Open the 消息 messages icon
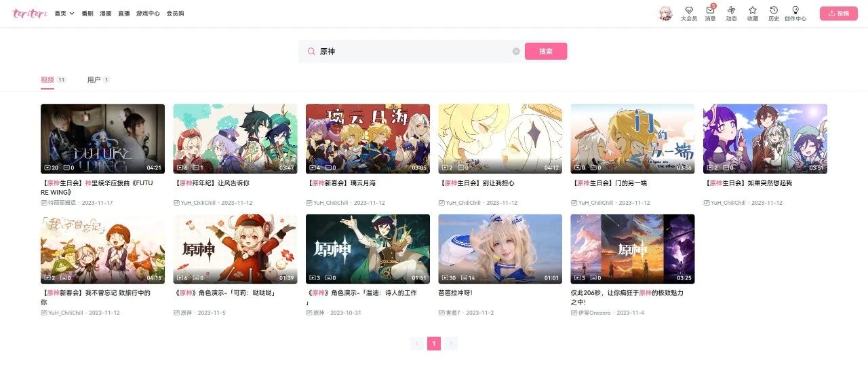 coord(710,10)
